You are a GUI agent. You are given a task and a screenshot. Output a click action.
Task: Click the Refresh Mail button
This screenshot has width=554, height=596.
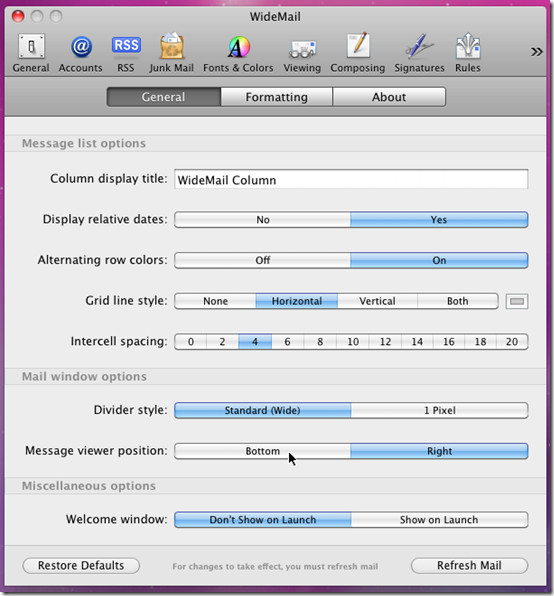tap(469, 566)
